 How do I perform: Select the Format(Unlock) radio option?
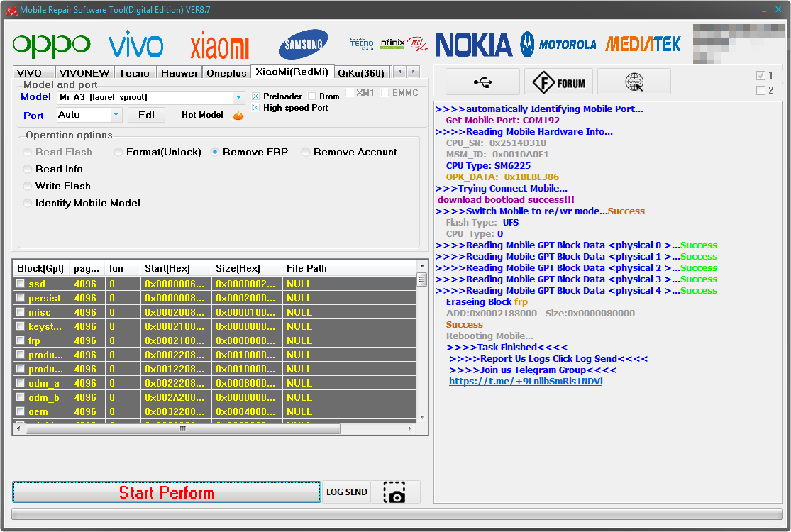click(x=118, y=153)
